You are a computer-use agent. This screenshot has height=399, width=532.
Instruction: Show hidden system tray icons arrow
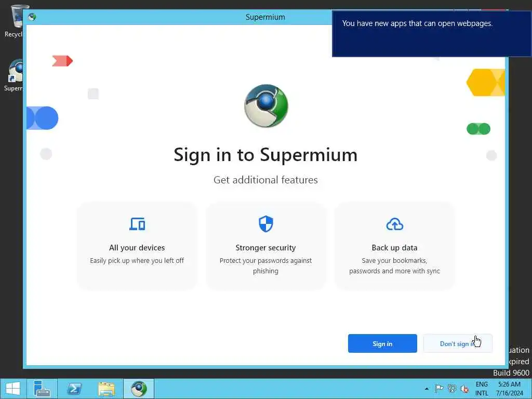[427, 389]
